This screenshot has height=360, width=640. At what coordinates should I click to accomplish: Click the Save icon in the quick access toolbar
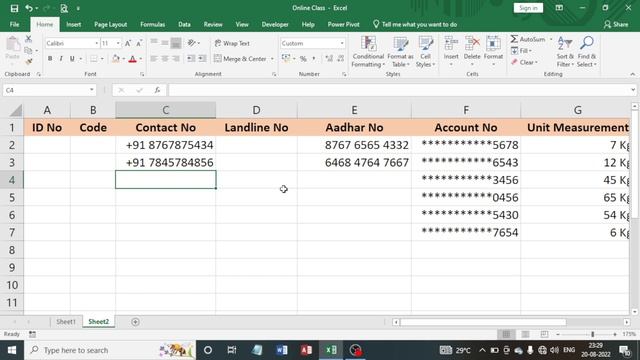(14, 8)
